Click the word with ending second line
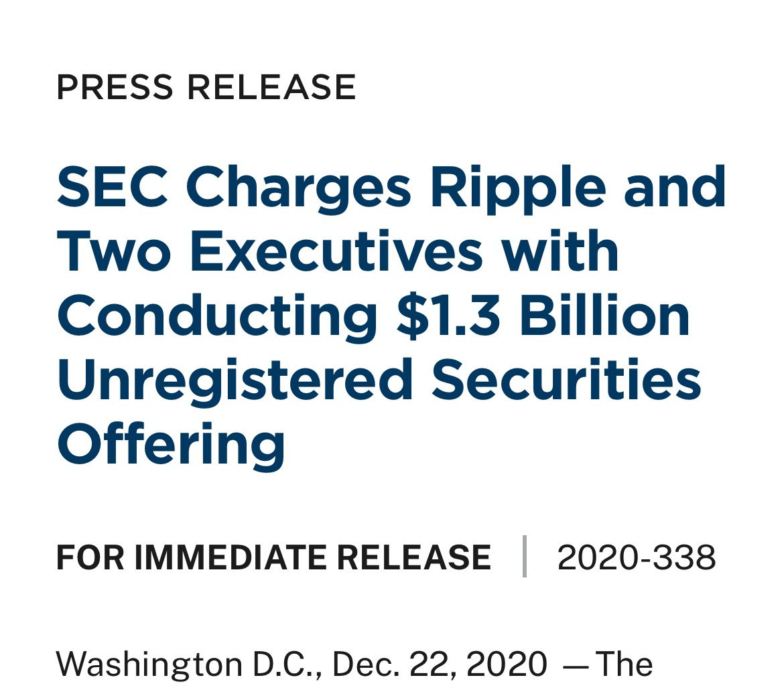 560,251
